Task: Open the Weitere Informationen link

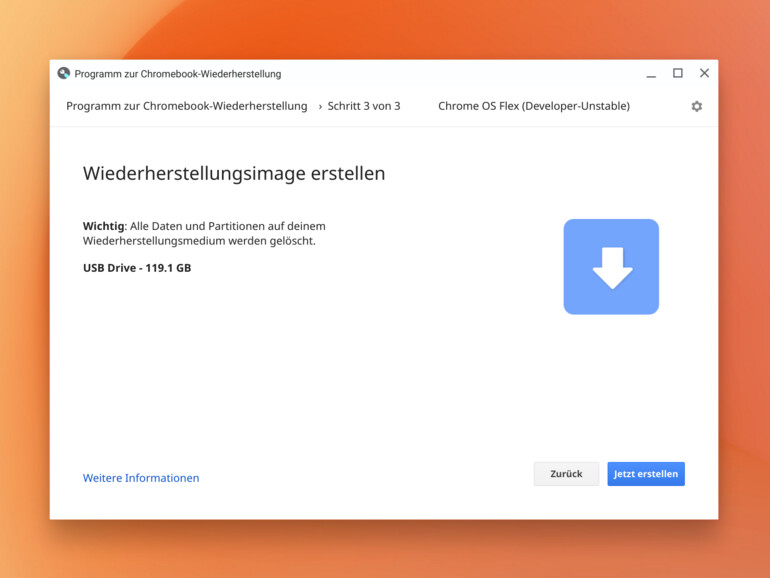Action: pyautogui.click(x=141, y=478)
